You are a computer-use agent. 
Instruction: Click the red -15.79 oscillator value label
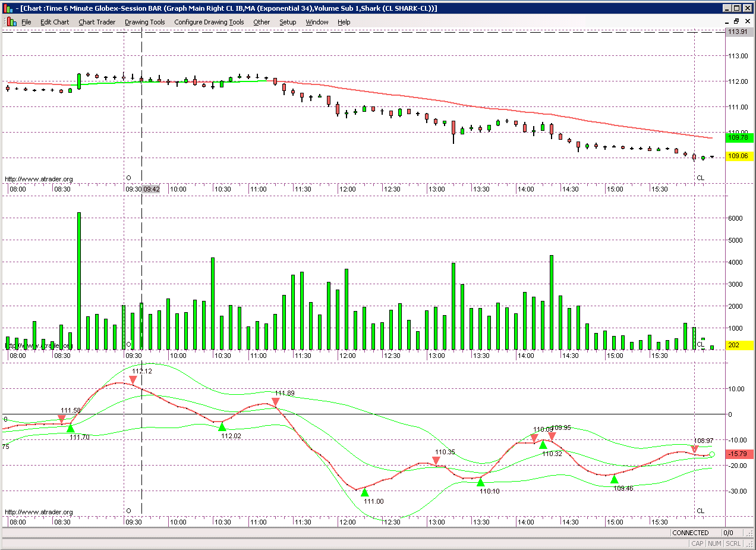click(x=739, y=454)
